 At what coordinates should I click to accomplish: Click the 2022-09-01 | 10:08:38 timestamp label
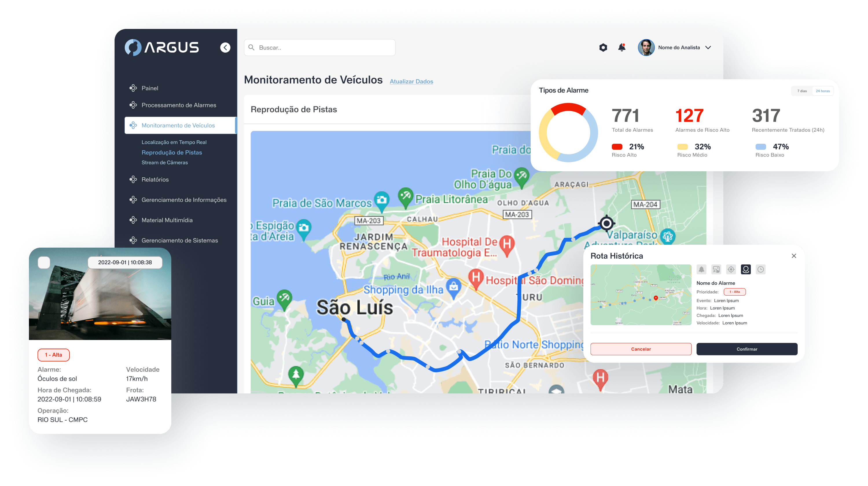tap(125, 262)
